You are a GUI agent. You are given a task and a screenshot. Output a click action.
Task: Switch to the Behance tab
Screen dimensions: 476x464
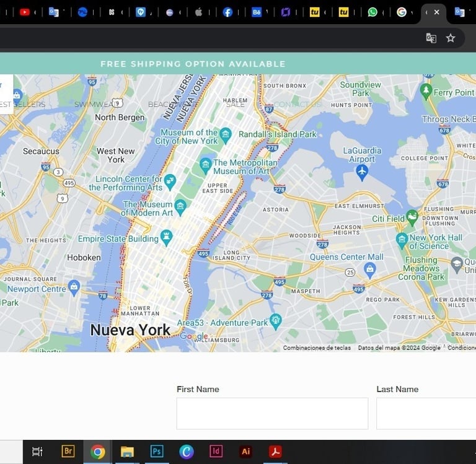[x=257, y=12]
